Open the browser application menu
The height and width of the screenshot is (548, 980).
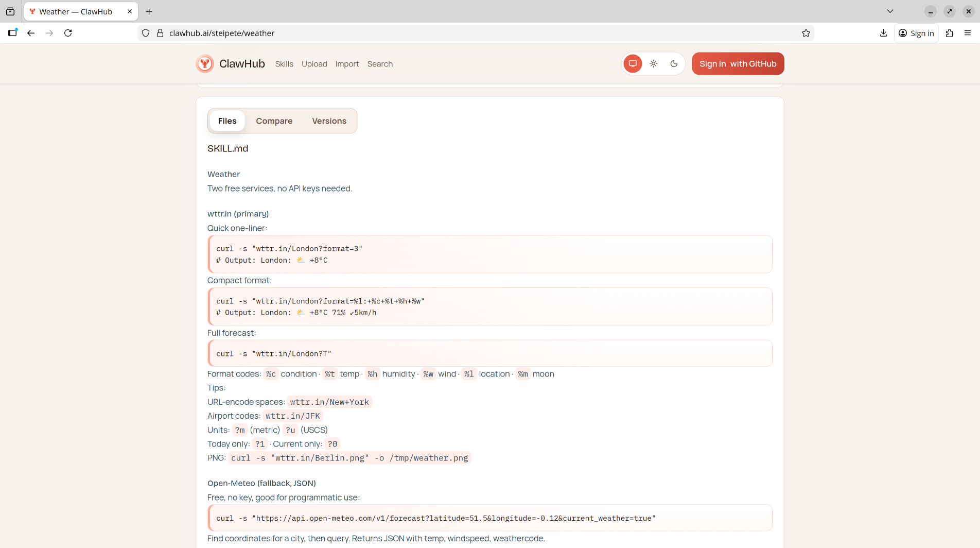click(968, 33)
